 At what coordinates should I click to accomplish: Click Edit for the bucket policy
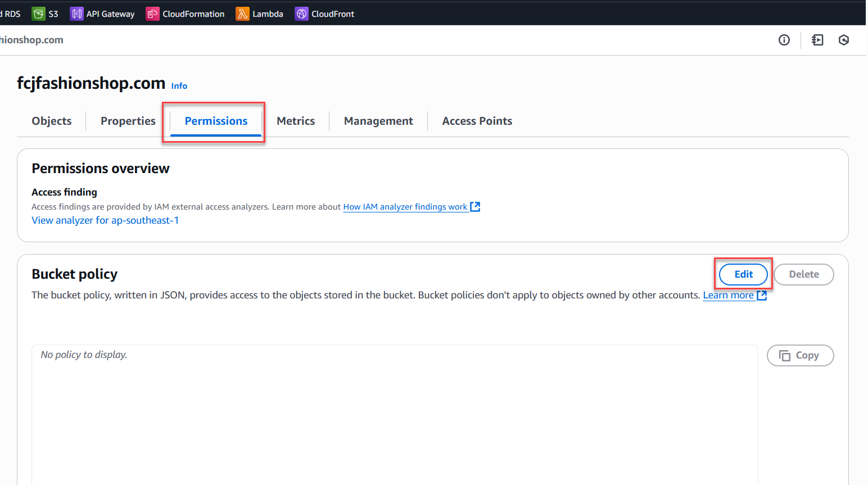[743, 274]
